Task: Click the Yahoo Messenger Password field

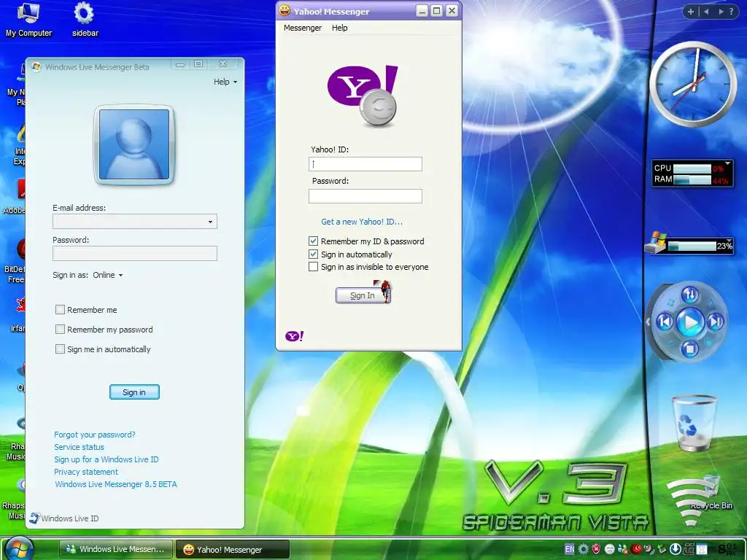Action: pos(365,195)
